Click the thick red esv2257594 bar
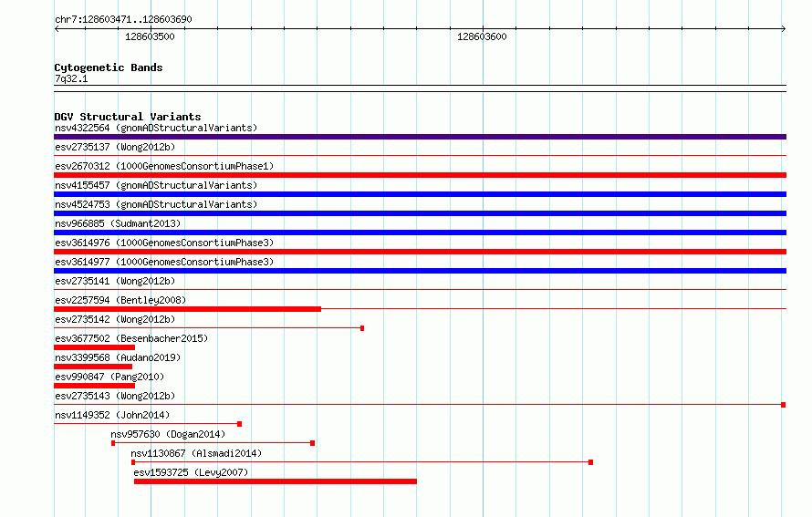Image resolution: width=812 pixels, height=517 pixels. [187, 309]
